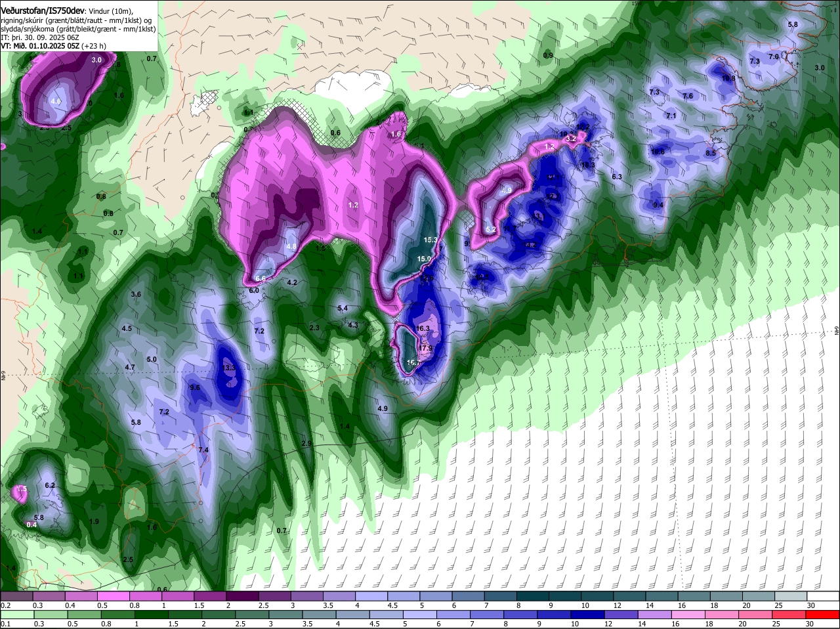Click the 5.2 value on the map
Viewport: 840px width, 629px height.
pyautogui.click(x=490, y=230)
